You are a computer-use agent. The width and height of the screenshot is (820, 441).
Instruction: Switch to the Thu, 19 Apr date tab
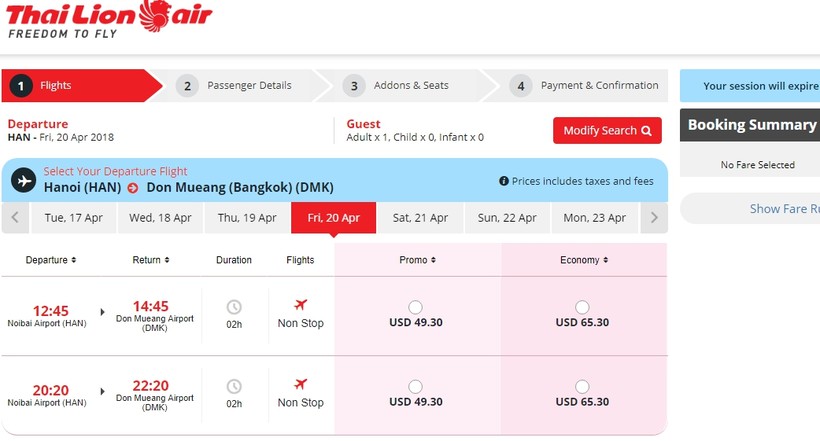[247, 218]
